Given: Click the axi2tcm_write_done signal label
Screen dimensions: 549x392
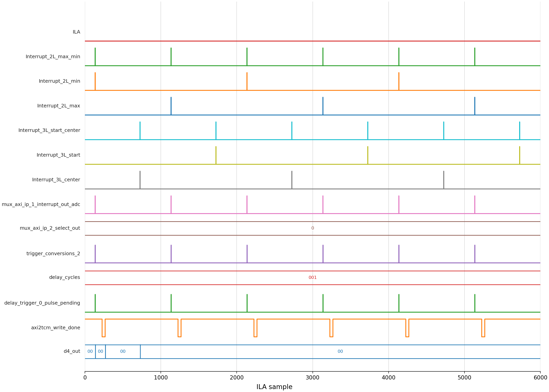Looking at the screenshot, I should (x=55, y=328).
